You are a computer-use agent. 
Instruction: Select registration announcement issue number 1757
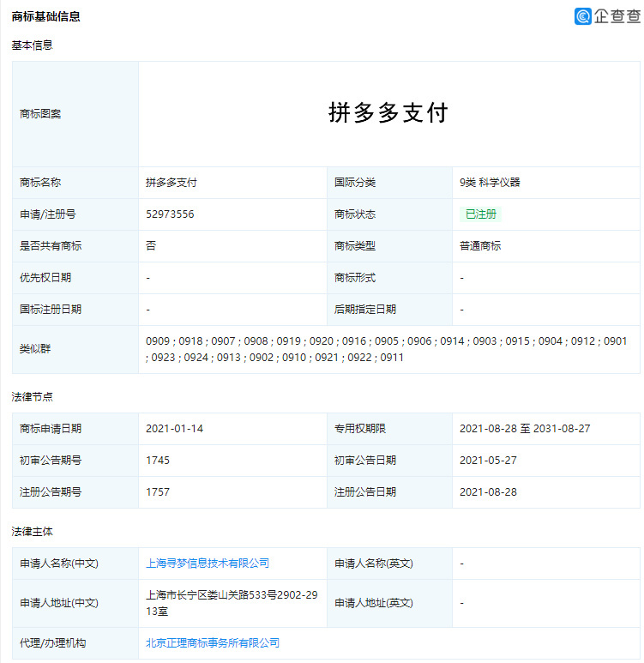click(x=158, y=492)
